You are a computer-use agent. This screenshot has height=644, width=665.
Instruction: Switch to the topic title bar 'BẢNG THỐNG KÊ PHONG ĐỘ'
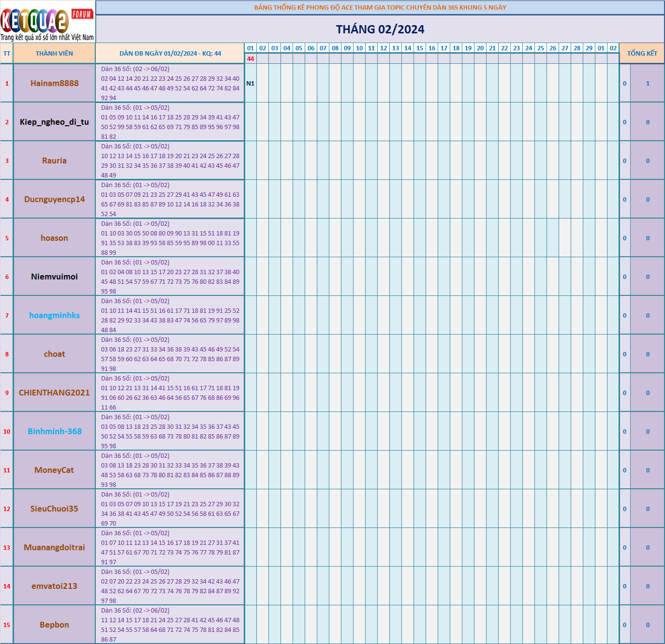click(380, 7)
